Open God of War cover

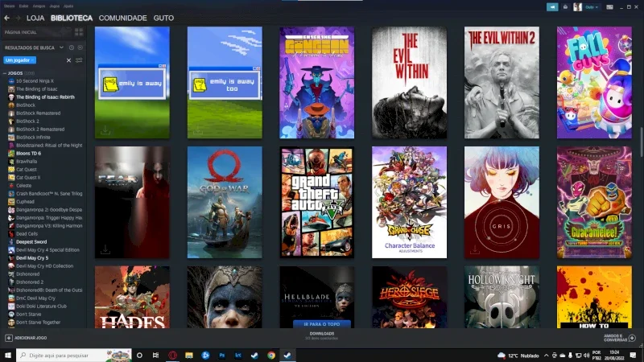(225, 203)
